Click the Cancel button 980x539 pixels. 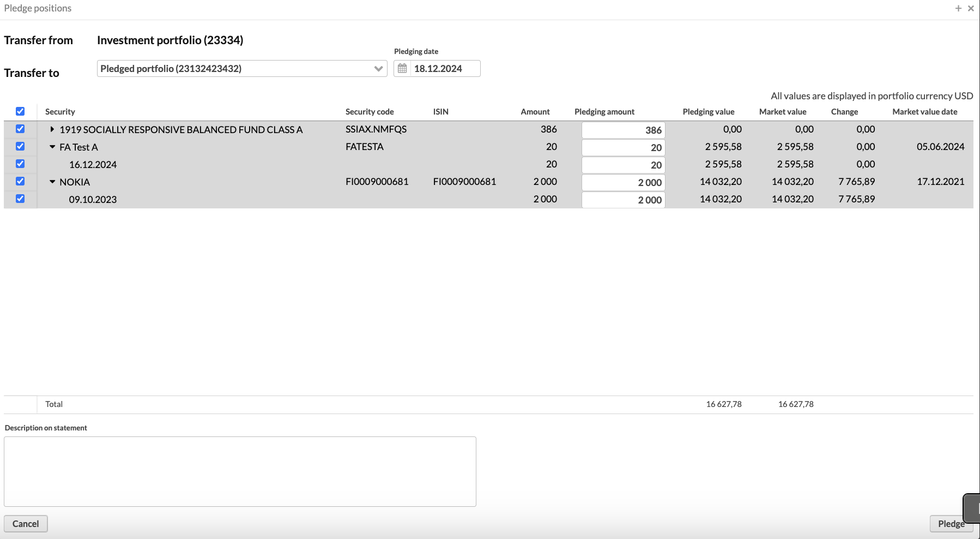(26, 524)
